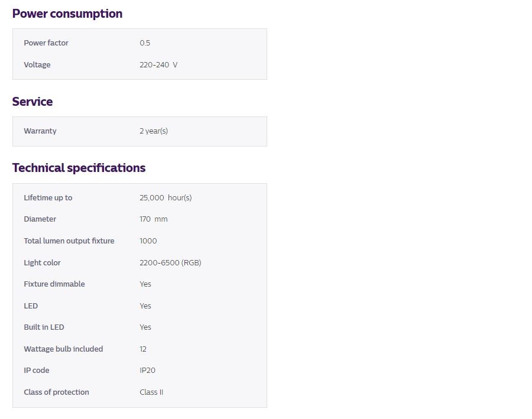This screenshot has width=532, height=419.
Task: Click the 2 year(s) warranty value
Action: tap(154, 131)
